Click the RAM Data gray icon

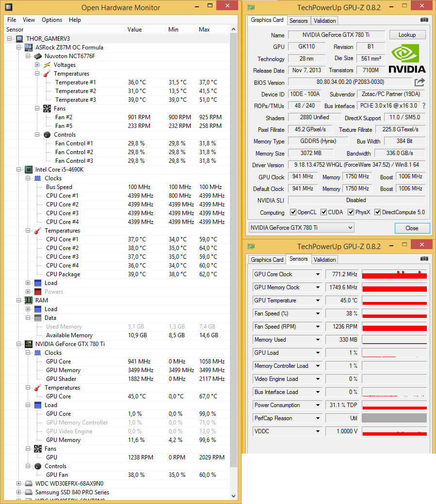38,318
